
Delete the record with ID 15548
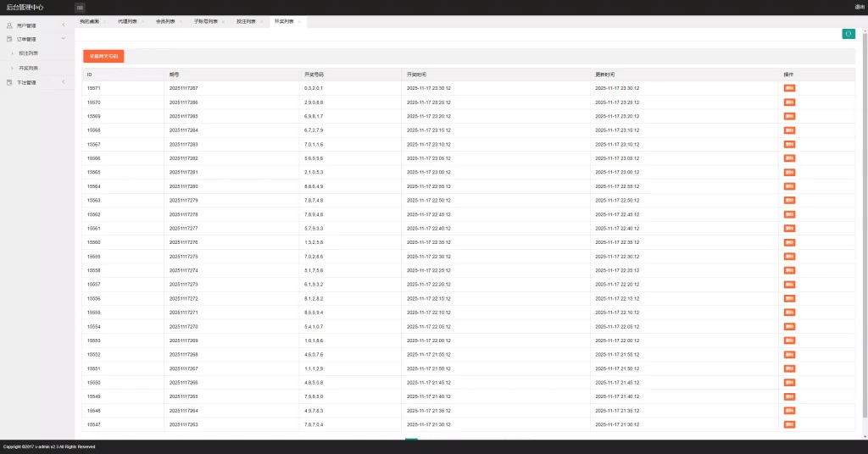(789, 411)
